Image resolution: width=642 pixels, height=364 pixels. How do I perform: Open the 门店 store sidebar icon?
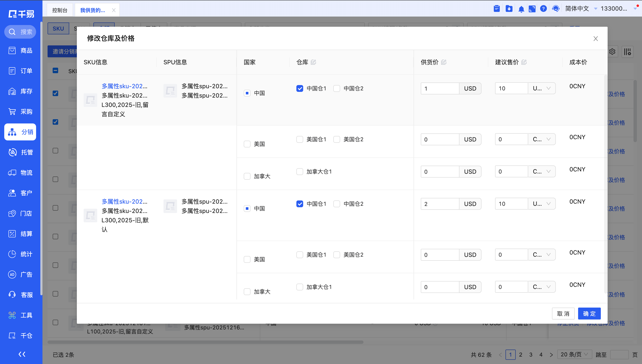pos(12,213)
